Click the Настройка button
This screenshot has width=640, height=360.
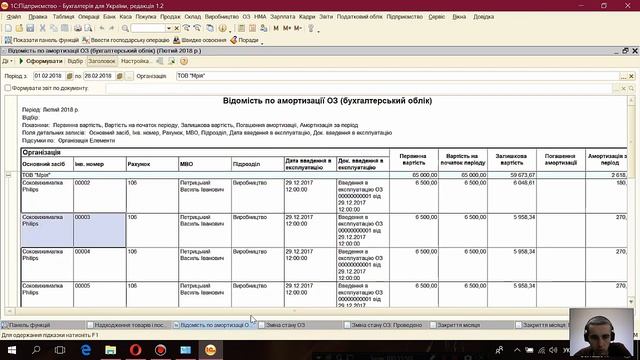tap(136, 61)
